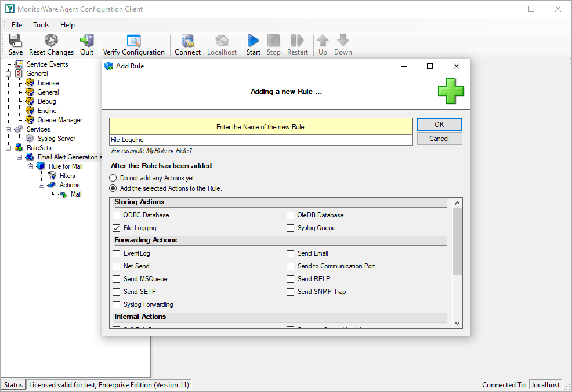Screen dimensions: 572x392
Task: Collapse the RuleSets tree node
Action: [x=8, y=148]
